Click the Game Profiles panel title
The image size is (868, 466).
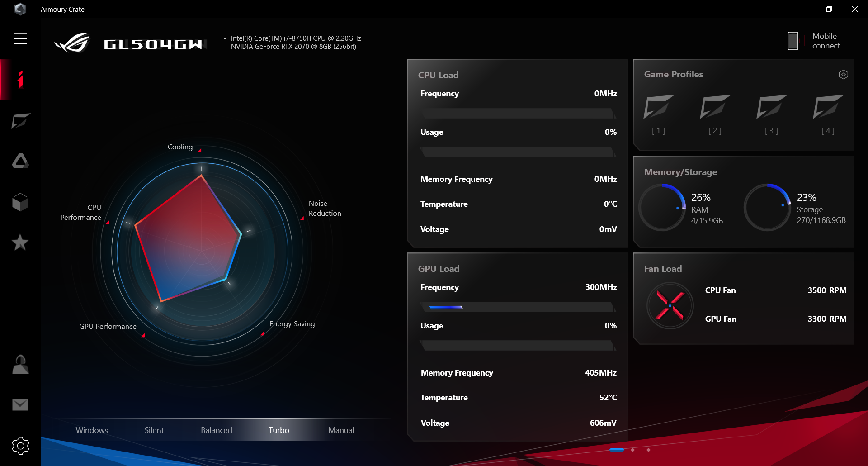(x=674, y=74)
